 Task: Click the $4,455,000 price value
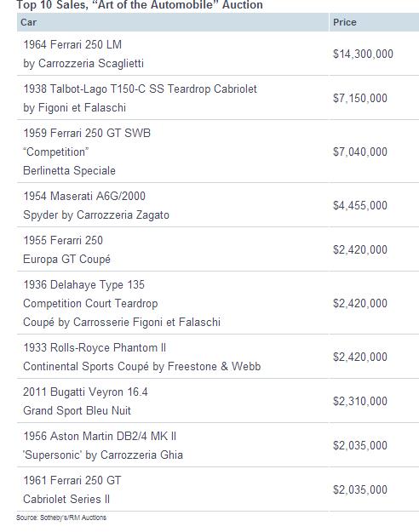pos(360,205)
